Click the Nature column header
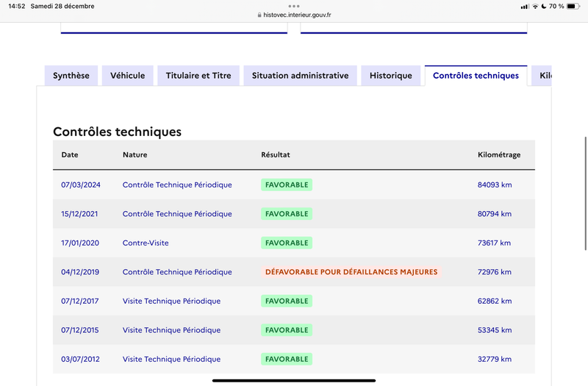The image size is (588, 386). click(x=135, y=154)
